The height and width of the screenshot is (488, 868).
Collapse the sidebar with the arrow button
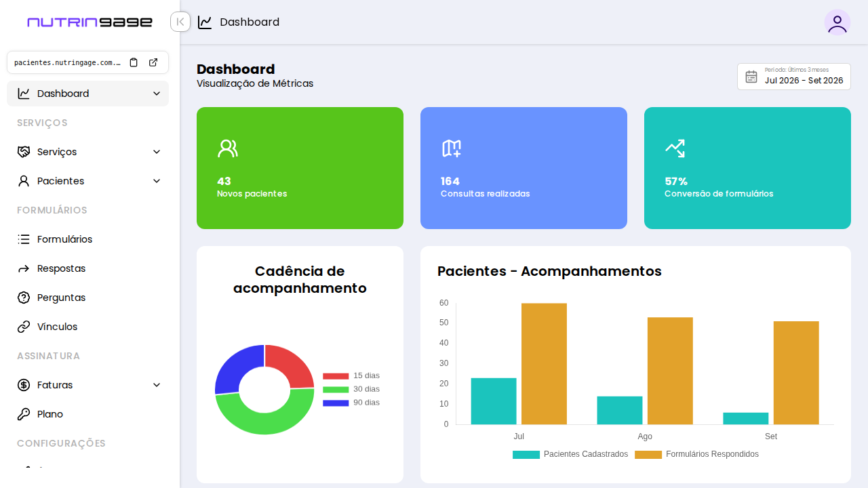(180, 22)
